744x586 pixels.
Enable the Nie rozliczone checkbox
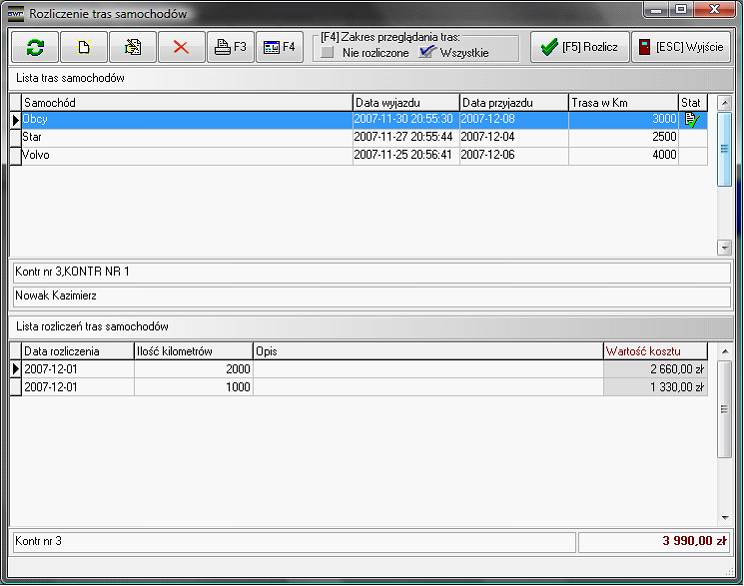pyautogui.click(x=328, y=53)
